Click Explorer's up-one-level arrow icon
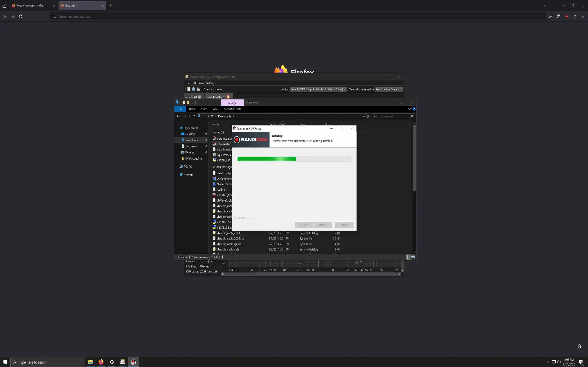This screenshot has height=367, width=588. [194, 116]
